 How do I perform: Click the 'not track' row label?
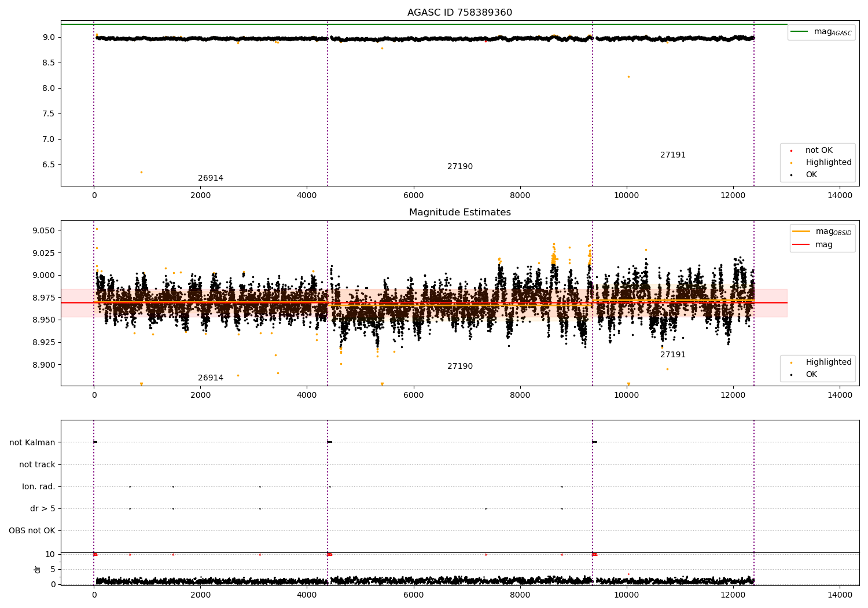(37, 464)
